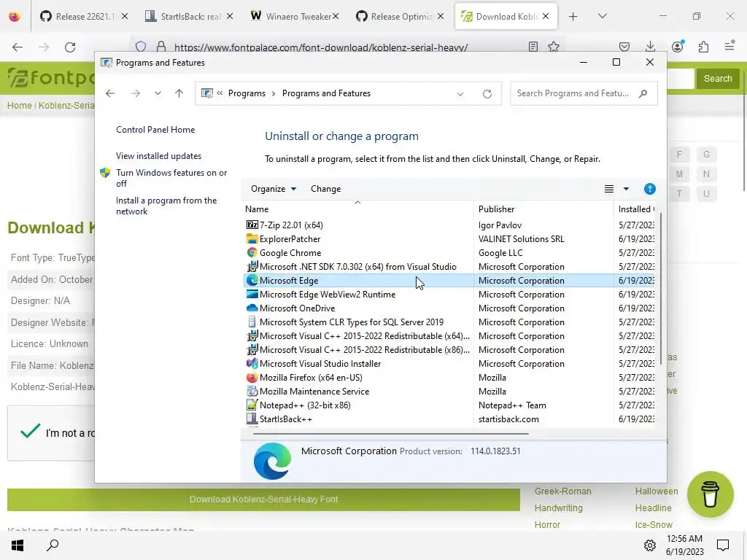The image size is (747, 560).
Task: Select the Microsoft Edge row icon
Action: click(252, 281)
